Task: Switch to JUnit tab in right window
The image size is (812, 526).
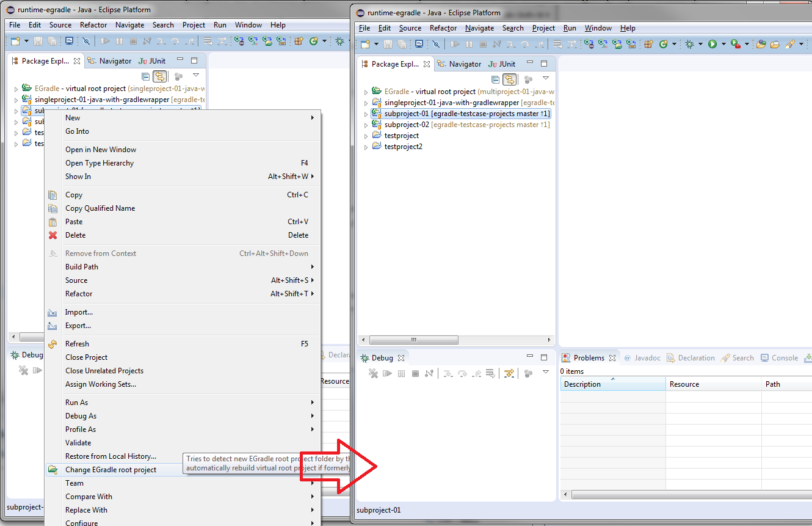Action: (502, 64)
